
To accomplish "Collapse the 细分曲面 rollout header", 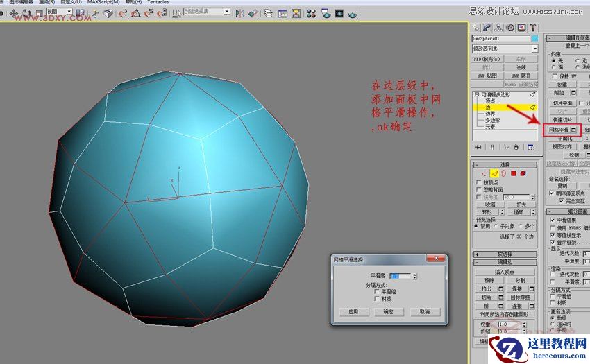I will click(568, 211).
